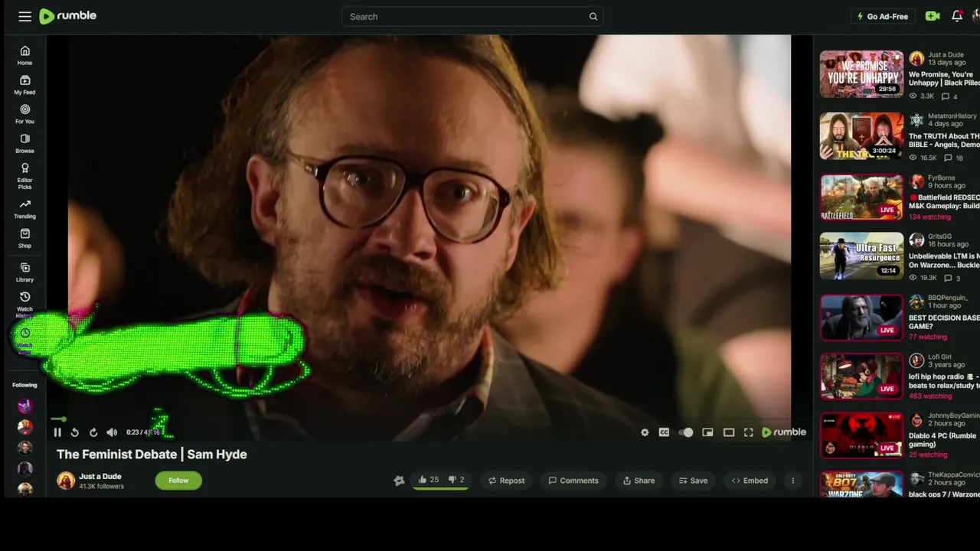The image size is (980, 551).
Task: Open Shop in sidebar
Action: [24, 238]
